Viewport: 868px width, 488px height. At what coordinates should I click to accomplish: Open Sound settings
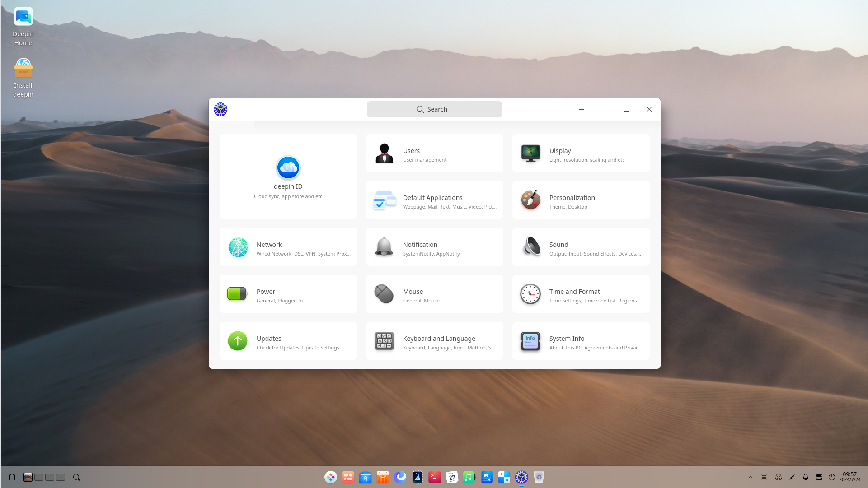[x=581, y=247]
